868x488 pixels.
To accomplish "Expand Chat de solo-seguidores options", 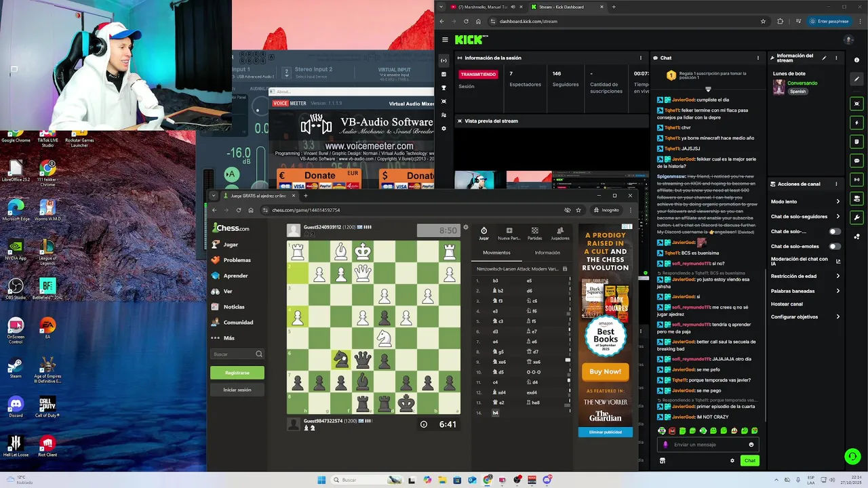I will coord(805,216).
